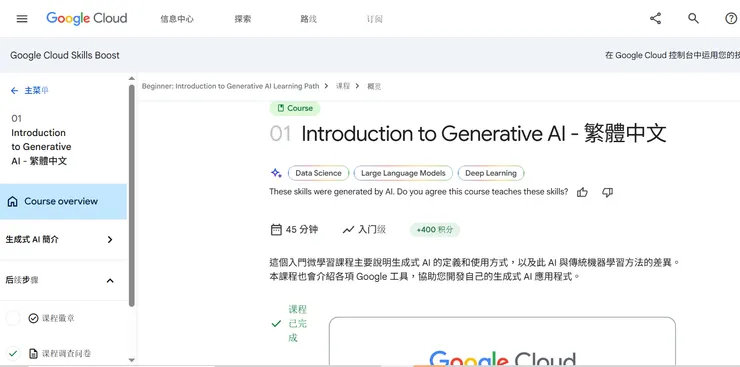This screenshot has width=740, height=367.
Task: Click the 'These skills were generated by AI' text
Action: (419, 192)
